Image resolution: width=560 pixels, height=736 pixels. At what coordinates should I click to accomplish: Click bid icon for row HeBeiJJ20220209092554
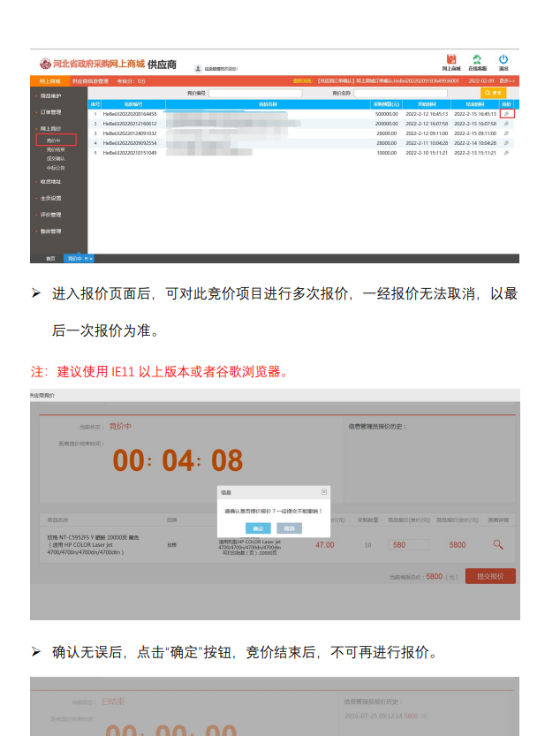click(x=506, y=143)
